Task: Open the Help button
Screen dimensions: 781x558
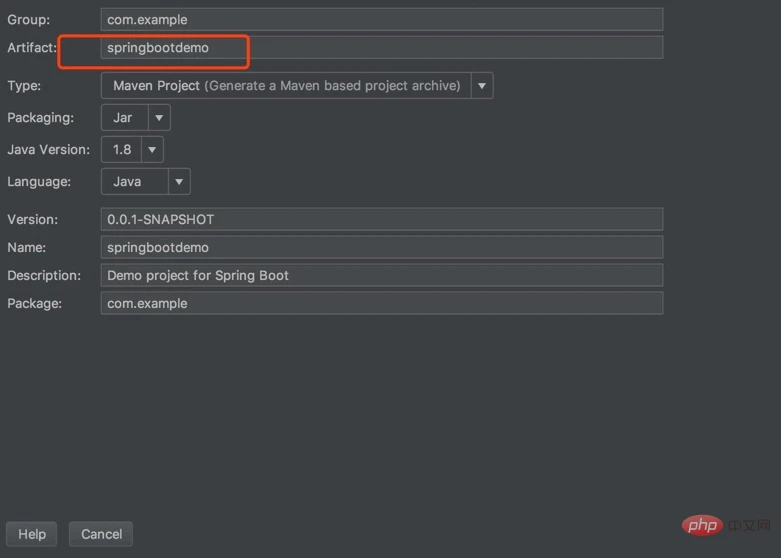Action: (32, 534)
